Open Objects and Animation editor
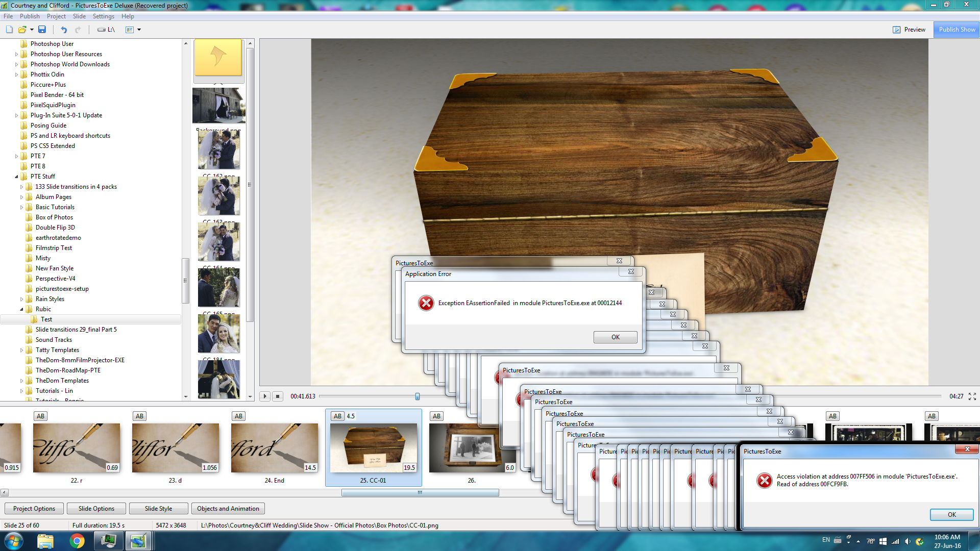 (228, 509)
